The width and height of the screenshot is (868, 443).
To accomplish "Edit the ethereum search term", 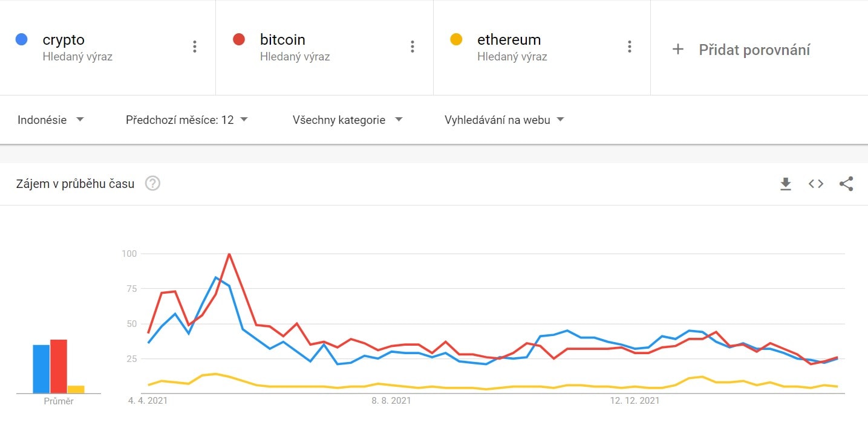I will (x=509, y=40).
